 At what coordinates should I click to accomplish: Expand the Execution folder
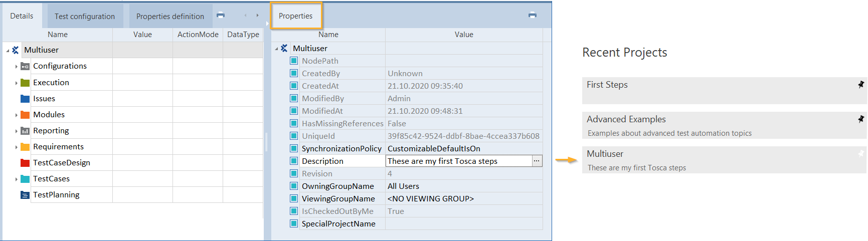[x=16, y=83]
